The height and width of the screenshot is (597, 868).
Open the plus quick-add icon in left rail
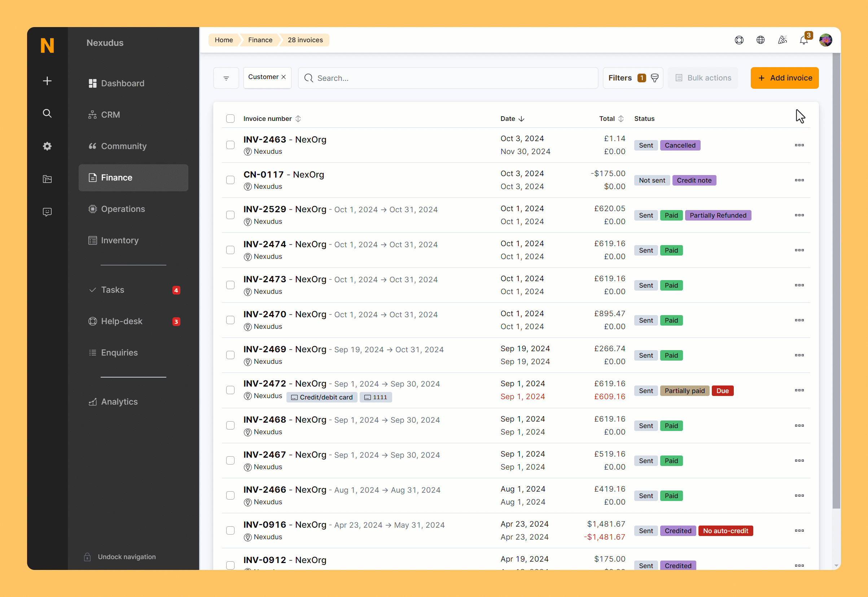[x=47, y=81]
